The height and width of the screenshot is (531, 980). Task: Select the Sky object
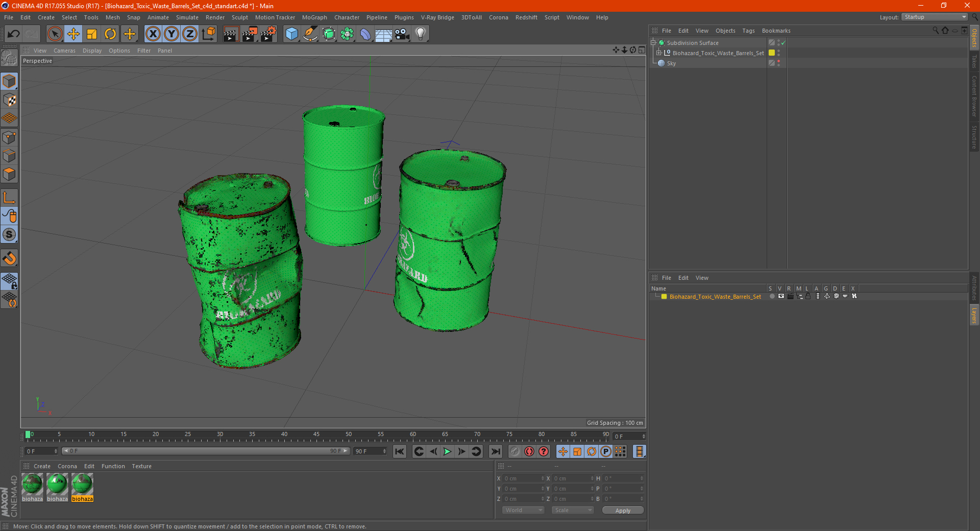point(671,63)
